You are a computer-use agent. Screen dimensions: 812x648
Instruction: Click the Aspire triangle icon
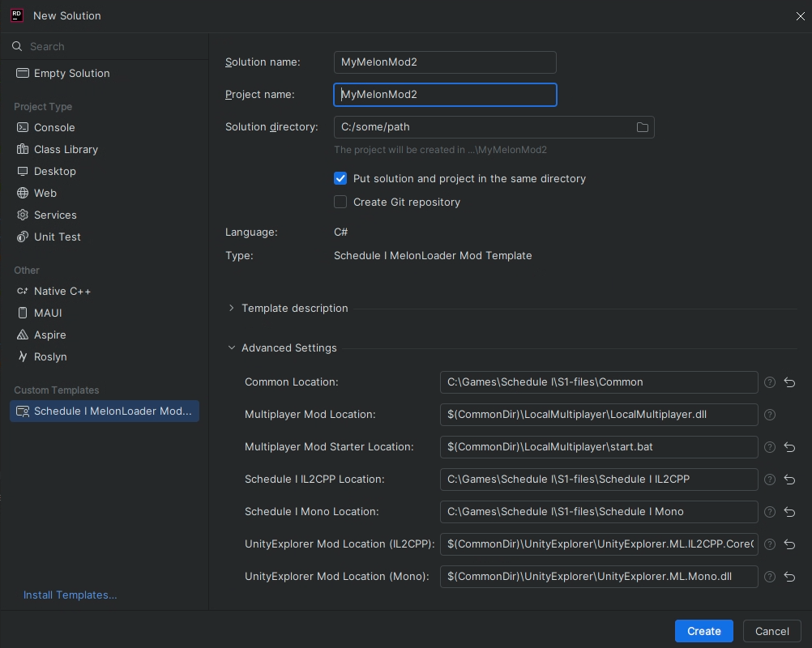22,335
